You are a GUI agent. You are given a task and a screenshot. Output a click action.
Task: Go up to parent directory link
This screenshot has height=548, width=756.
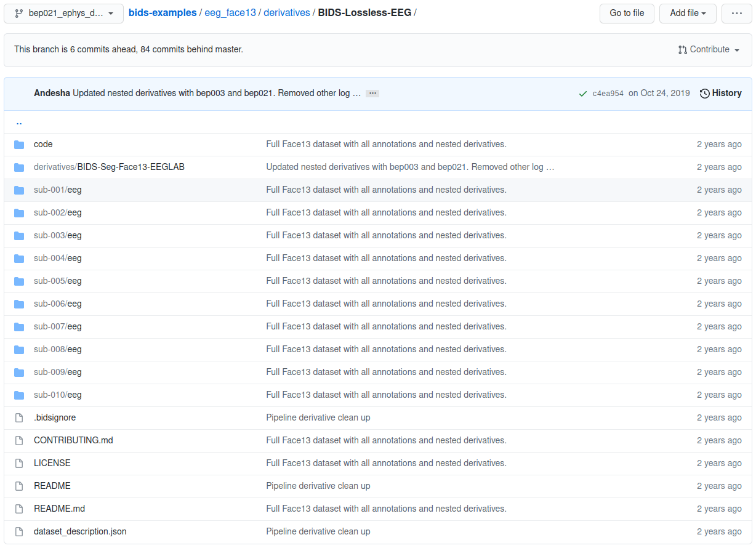coord(19,123)
